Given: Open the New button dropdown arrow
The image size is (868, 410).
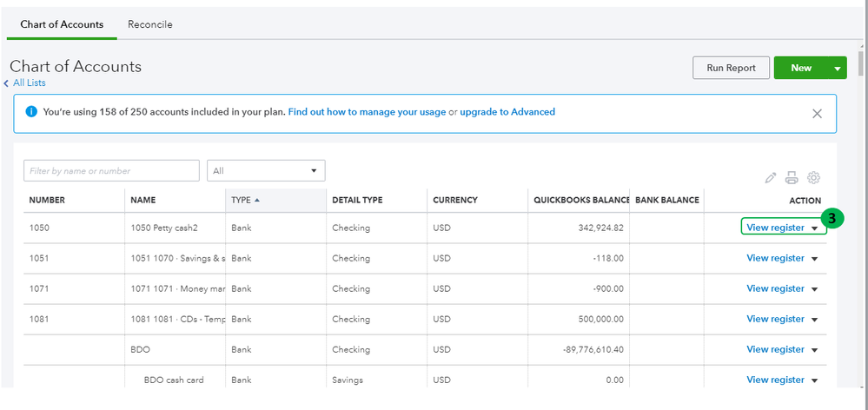Looking at the screenshot, I should click(838, 68).
